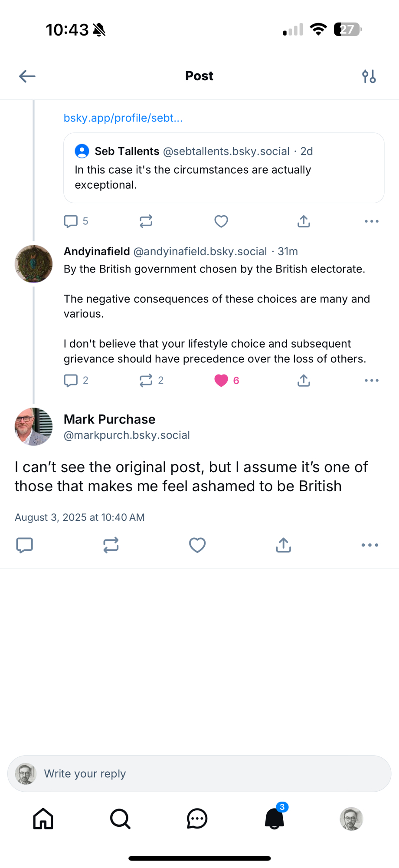Viewport: 399px width, 868px height.
Task: Open more options for Mark Purchase's post
Action: (370, 545)
